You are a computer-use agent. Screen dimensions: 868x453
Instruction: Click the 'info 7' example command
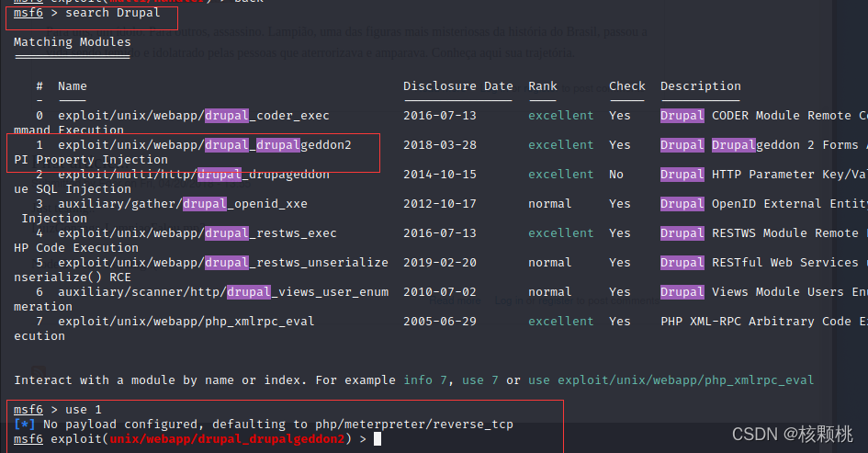point(425,380)
